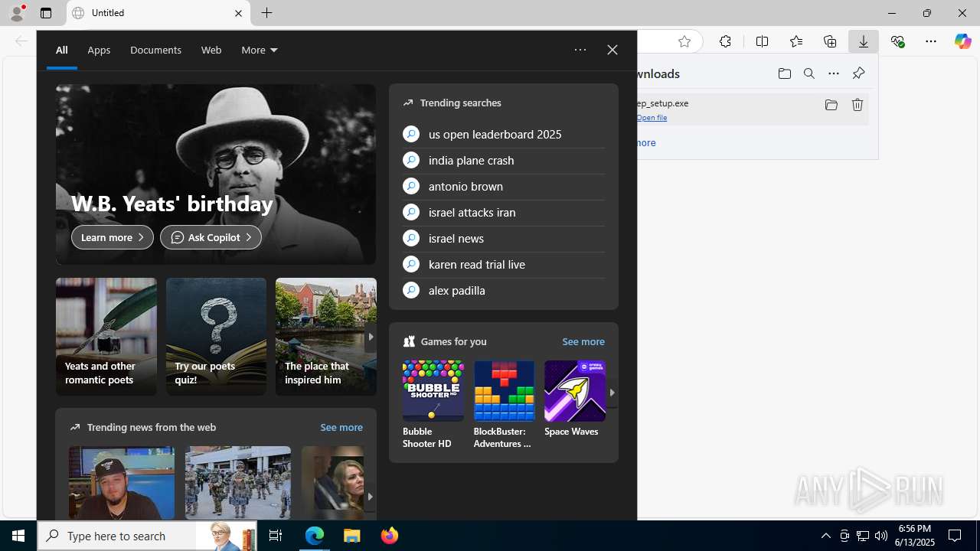
Task: Open Firefox from the taskbar
Action: pyautogui.click(x=390, y=536)
